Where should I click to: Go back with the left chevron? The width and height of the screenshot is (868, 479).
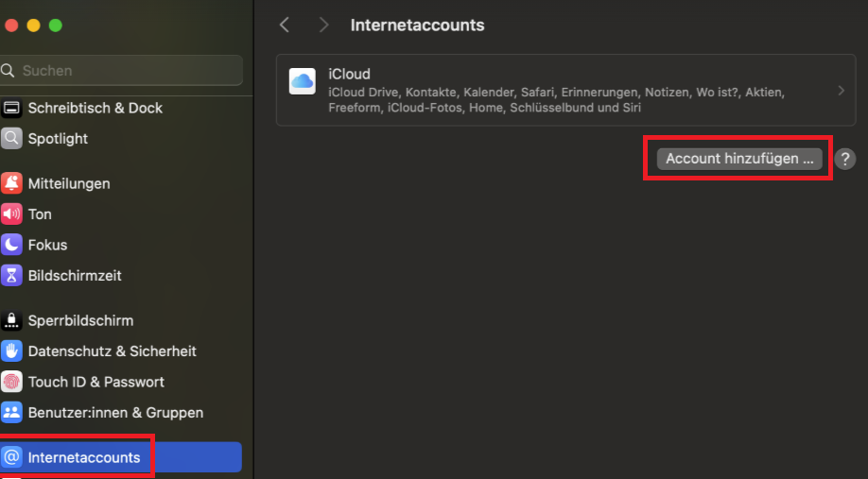285,25
